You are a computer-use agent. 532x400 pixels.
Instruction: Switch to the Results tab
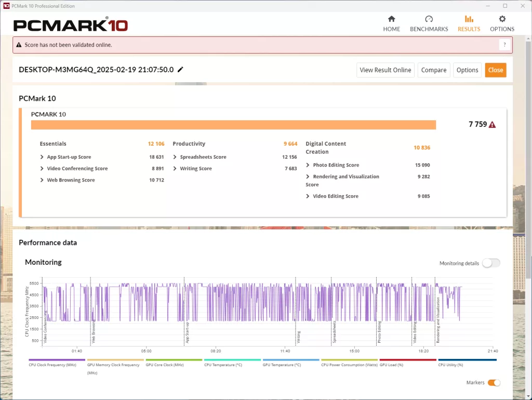click(469, 24)
